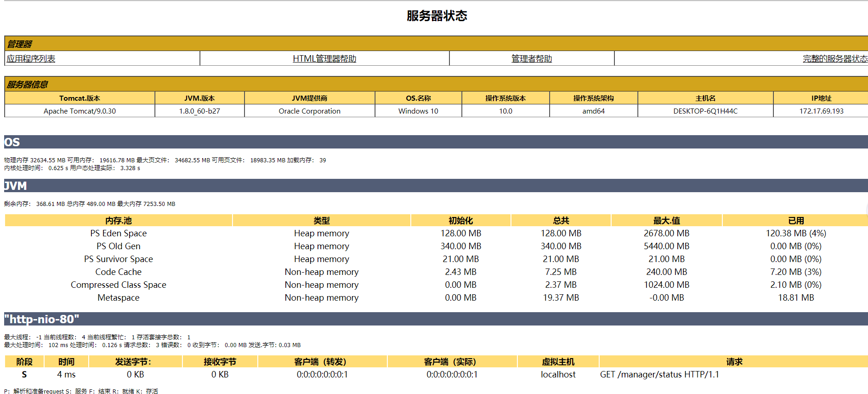Click the 客户端（转发）column header

322,361
